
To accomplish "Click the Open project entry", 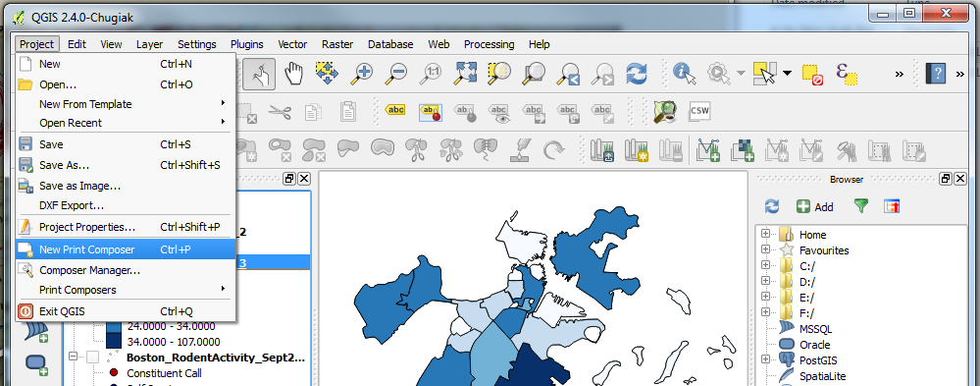I will [x=125, y=83].
